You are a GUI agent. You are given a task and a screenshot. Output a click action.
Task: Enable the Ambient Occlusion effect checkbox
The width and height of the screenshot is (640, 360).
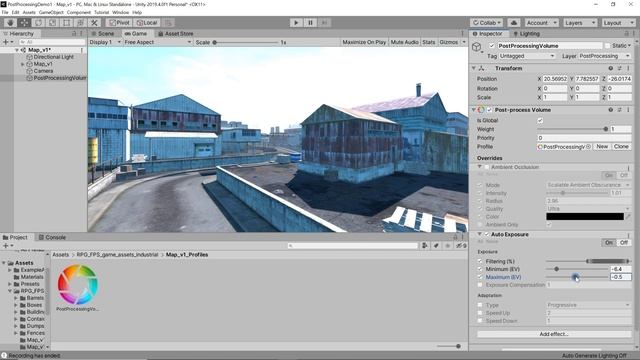pos(487,167)
